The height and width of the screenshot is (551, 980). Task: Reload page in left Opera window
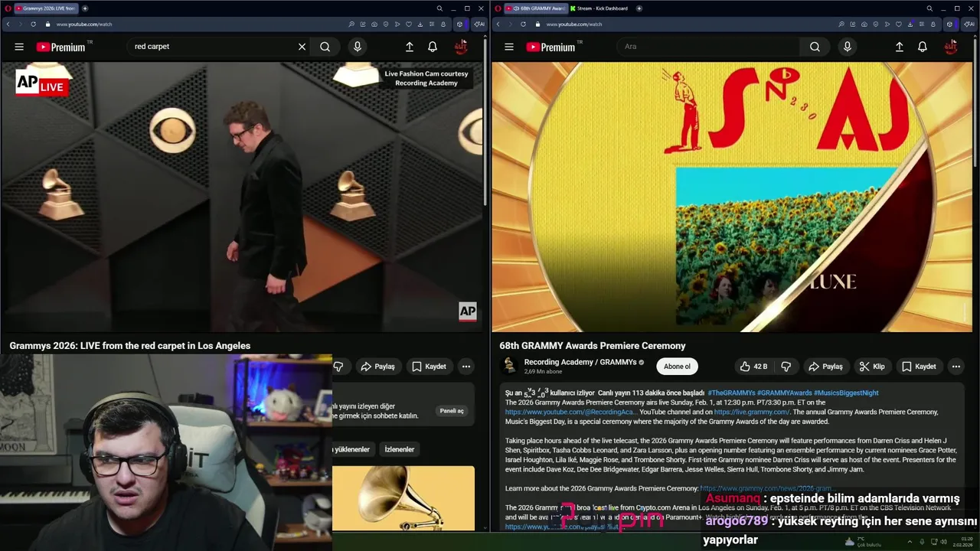point(33,24)
